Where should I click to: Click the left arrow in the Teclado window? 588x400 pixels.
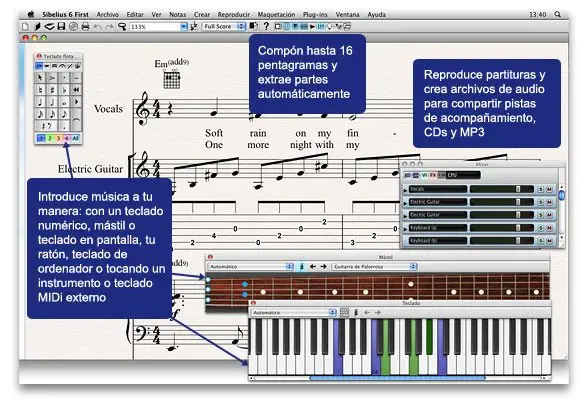point(367,312)
